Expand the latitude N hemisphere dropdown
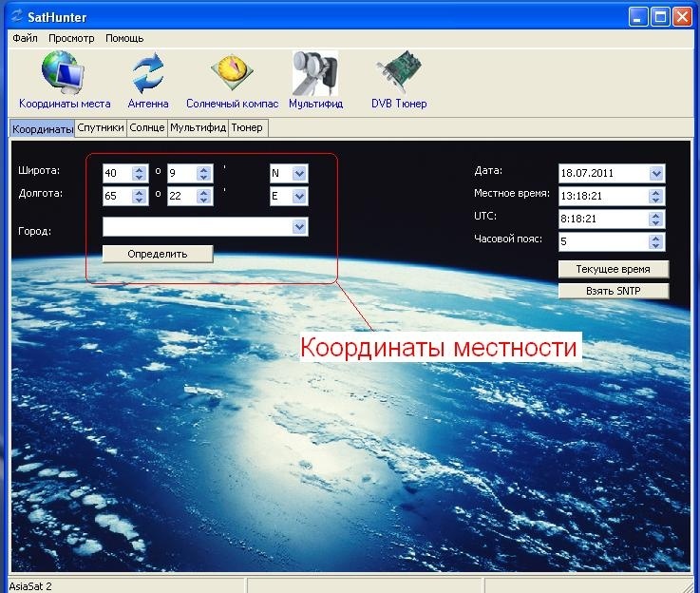 [299, 174]
